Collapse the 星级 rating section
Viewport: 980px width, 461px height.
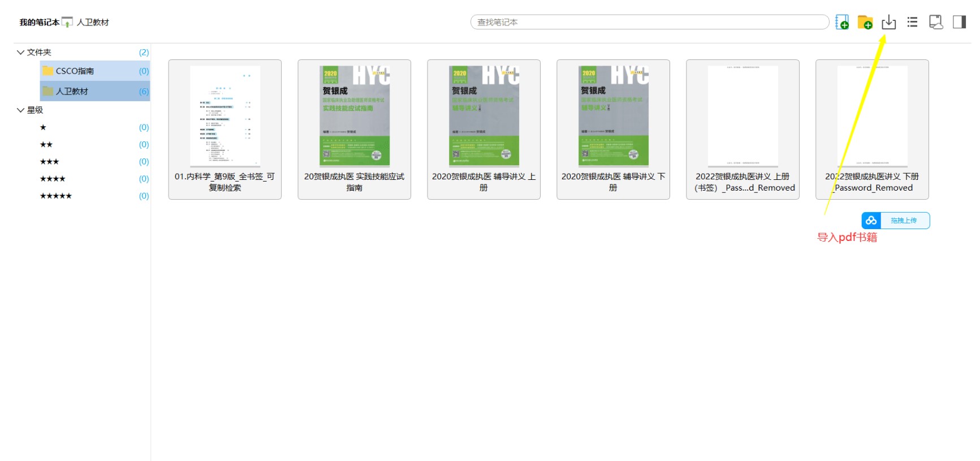point(20,110)
